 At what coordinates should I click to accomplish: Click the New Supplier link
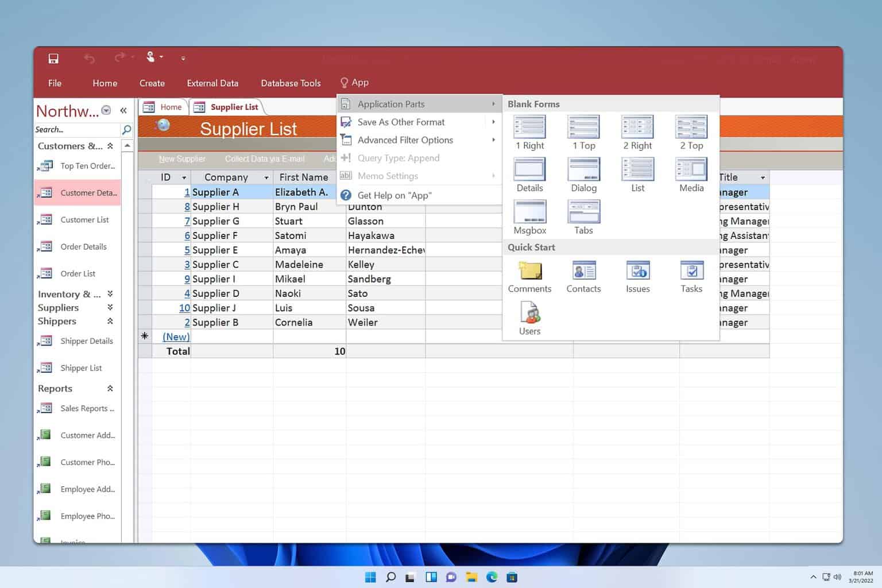pyautogui.click(x=182, y=159)
